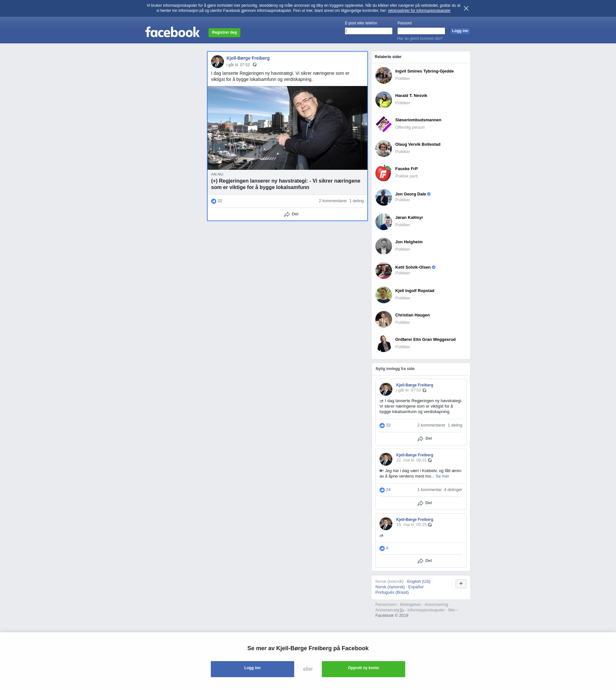This screenshot has height=690, width=616.
Task: Open Har du glemt kontoen din link
Action: coord(419,39)
